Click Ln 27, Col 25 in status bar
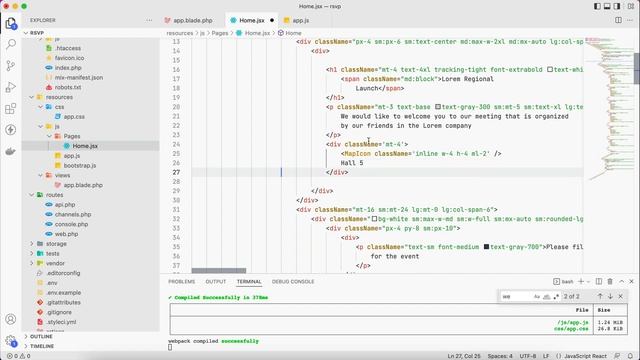 pos(464,356)
